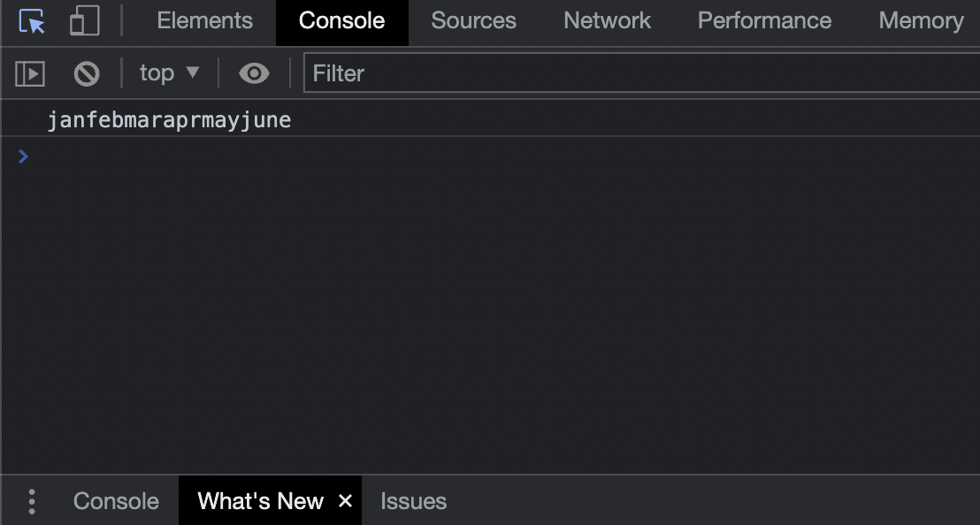Open the Sources tab
Viewport: 980px width, 525px height.
[474, 20]
